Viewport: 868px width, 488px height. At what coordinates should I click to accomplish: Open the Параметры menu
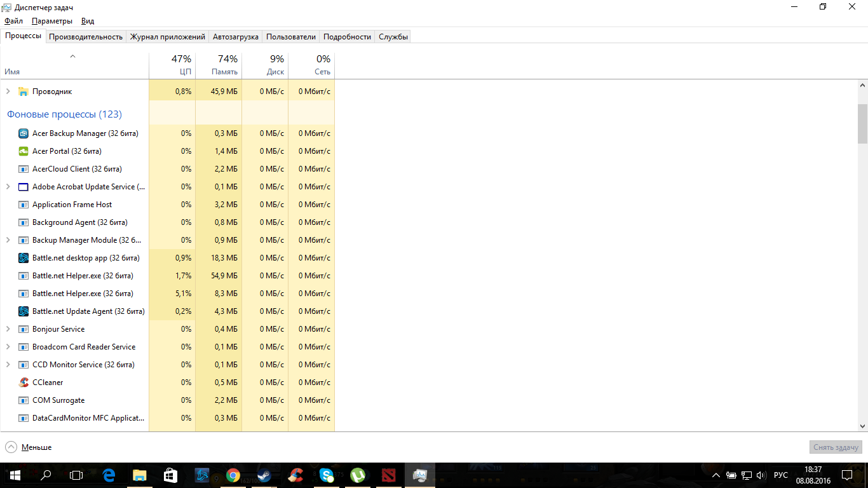[x=53, y=21]
